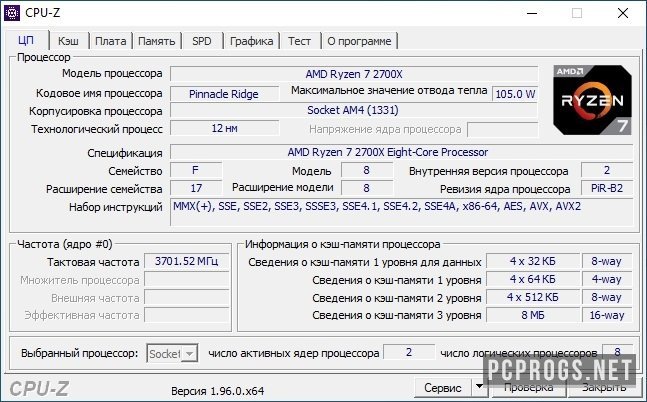Open the Тест tab
The image size is (647, 402).
point(300,41)
